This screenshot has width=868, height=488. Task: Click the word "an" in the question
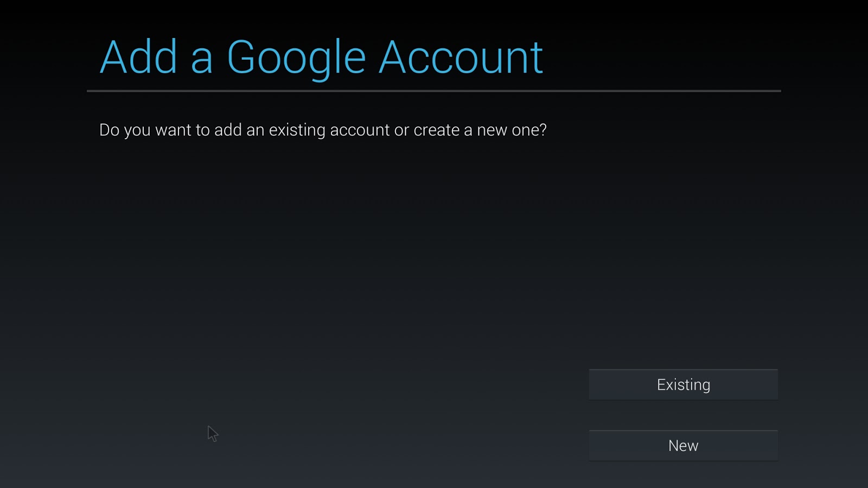point(255,130)
